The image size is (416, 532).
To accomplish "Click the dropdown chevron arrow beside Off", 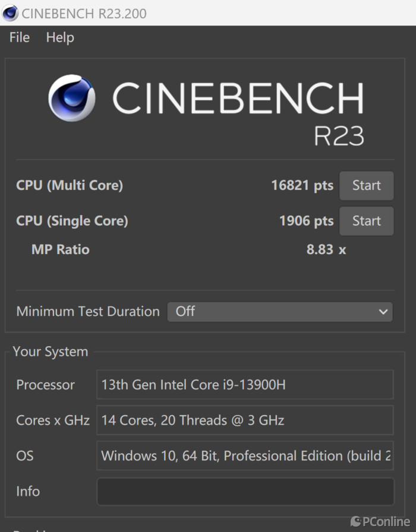I will click(x=383, y=311).
